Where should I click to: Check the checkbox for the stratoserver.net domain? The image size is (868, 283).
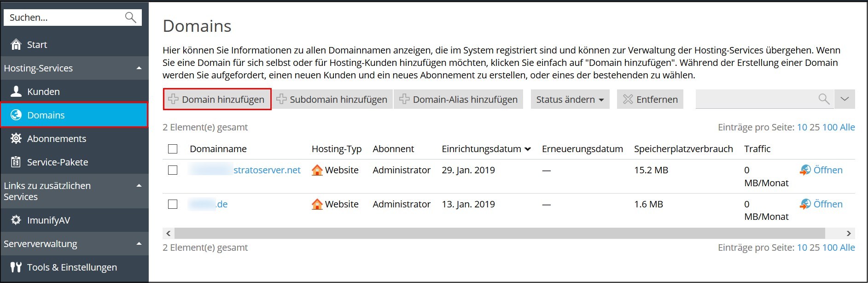173,170
